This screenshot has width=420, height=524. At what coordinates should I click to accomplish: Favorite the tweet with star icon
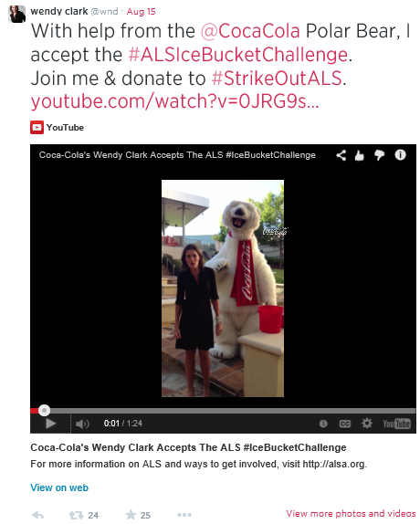point(131,515)
